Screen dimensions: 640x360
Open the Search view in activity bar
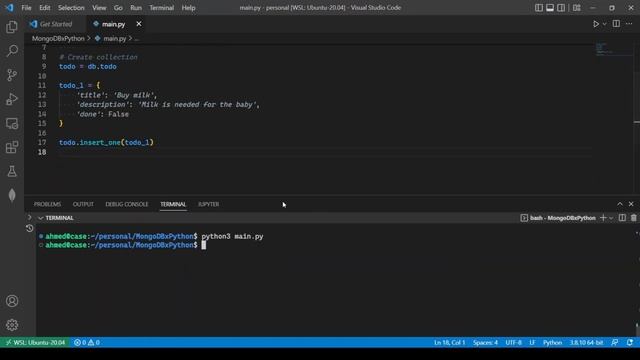tap(12, 51)
